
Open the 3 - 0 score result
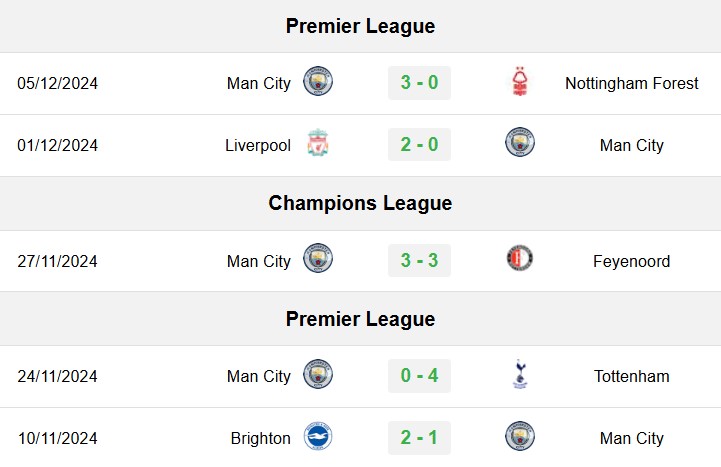coord(419,83)
